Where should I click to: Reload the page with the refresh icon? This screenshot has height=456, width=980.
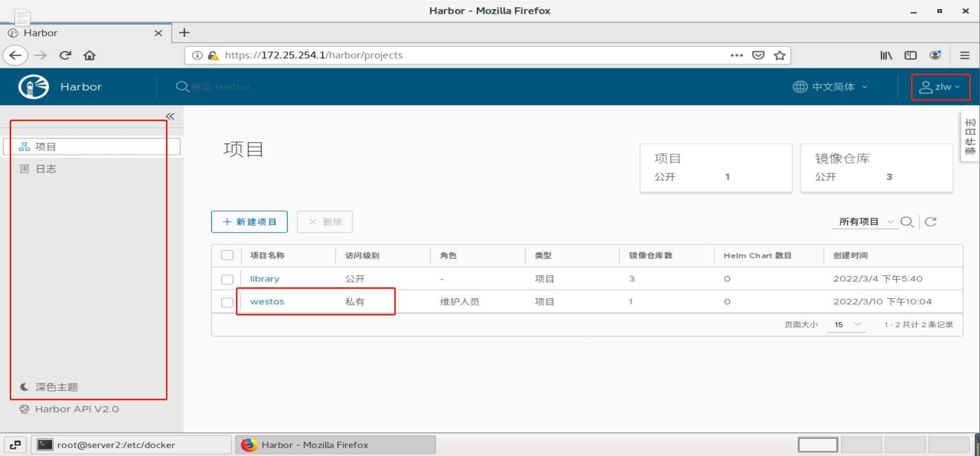(65, 55)
